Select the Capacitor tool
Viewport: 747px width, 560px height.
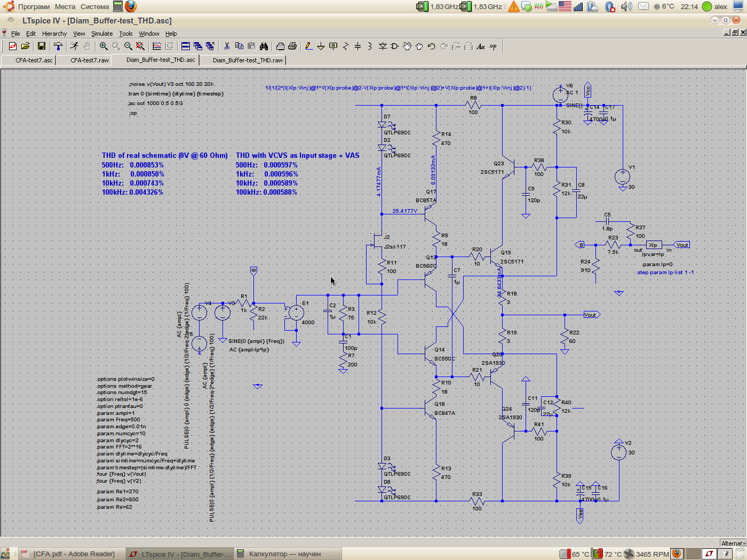357,46
